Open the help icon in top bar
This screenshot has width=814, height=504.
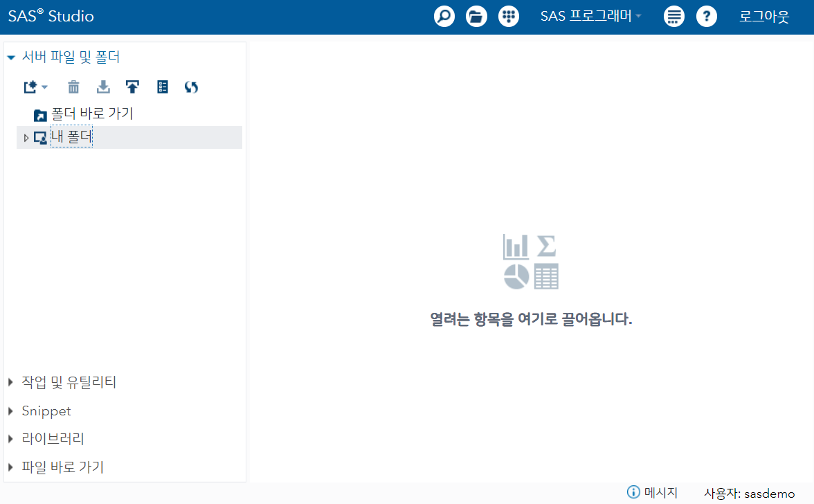707,16
